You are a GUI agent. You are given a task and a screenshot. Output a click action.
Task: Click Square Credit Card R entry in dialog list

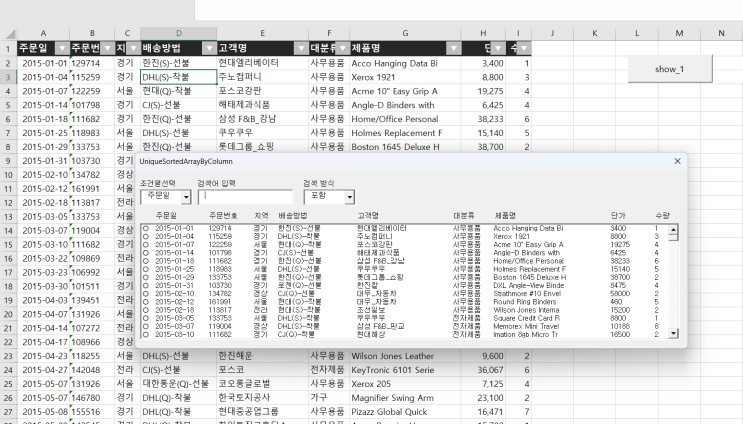coord(526,318)
